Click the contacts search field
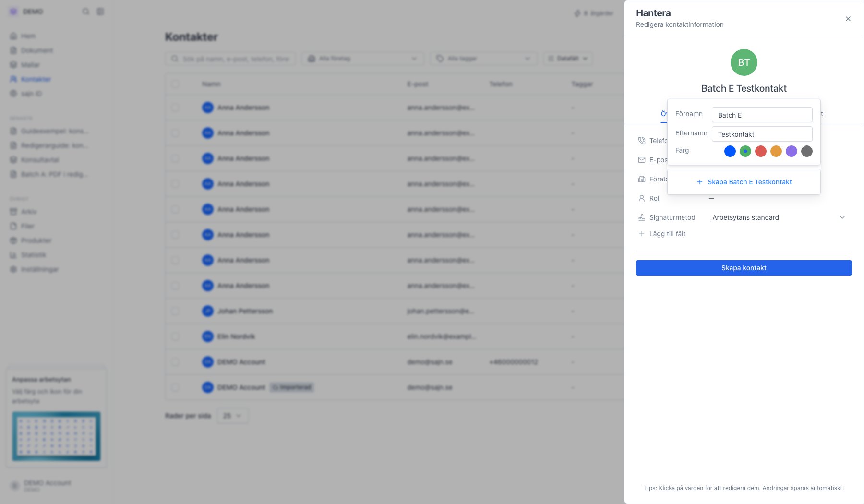The image size is (864, 504). (230, 59)
